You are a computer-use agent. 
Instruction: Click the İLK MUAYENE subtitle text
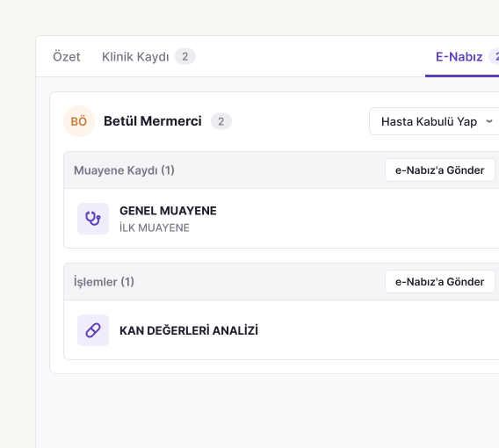click(x=155, y=228)
